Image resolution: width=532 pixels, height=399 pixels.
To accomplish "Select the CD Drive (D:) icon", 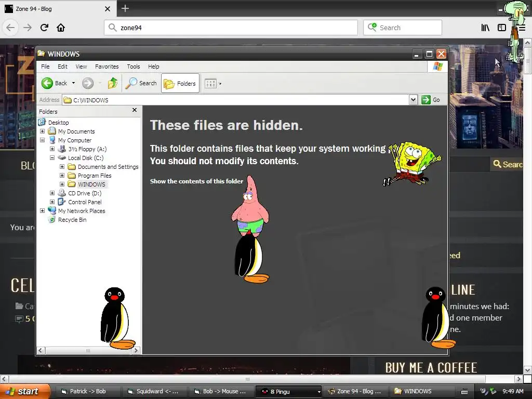I will coord(62,193).
